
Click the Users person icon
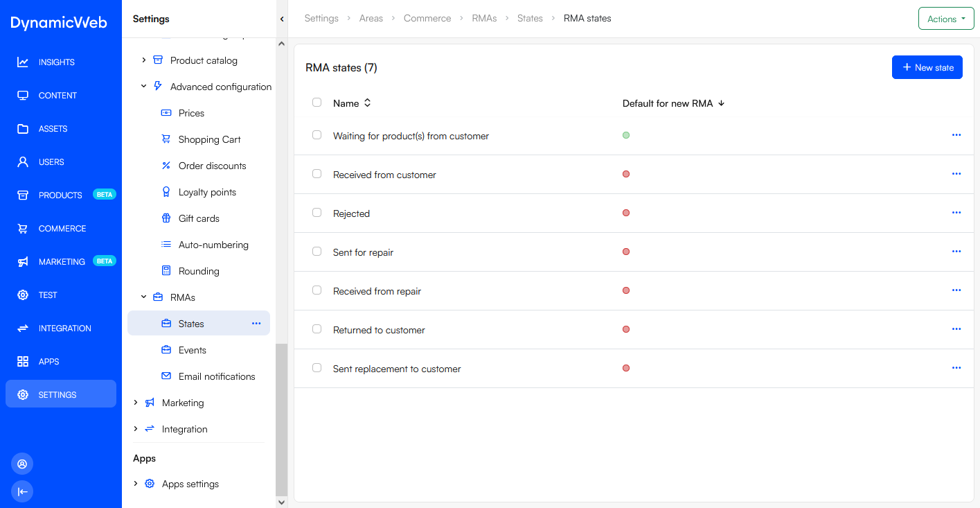pyautogui.click(x=23, y=162)
